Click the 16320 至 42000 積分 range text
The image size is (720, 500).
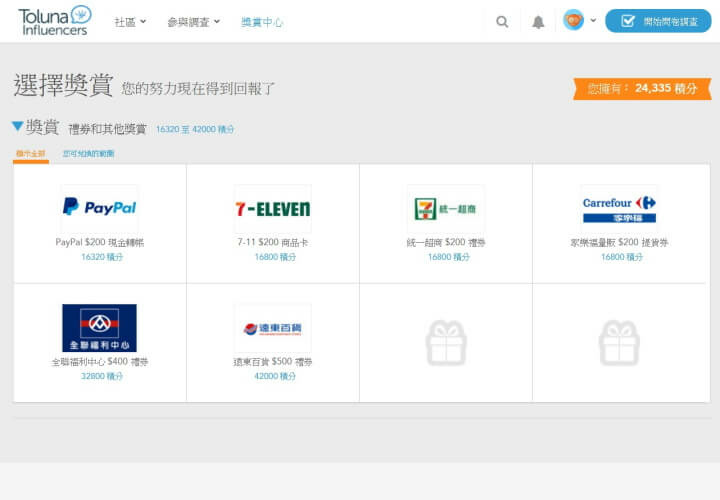click(195, 129)
